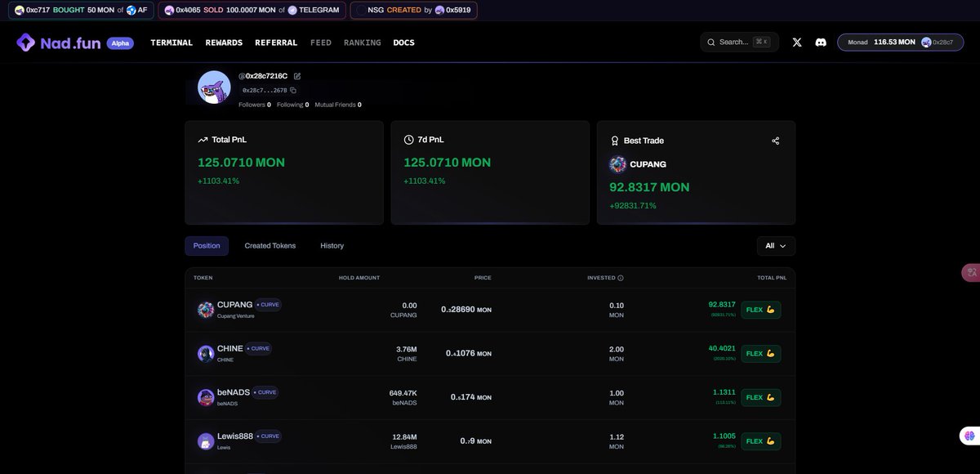Click the 92.8317 MON best trade value
This screenshot has height=474, width=980.
coord(649,187)
